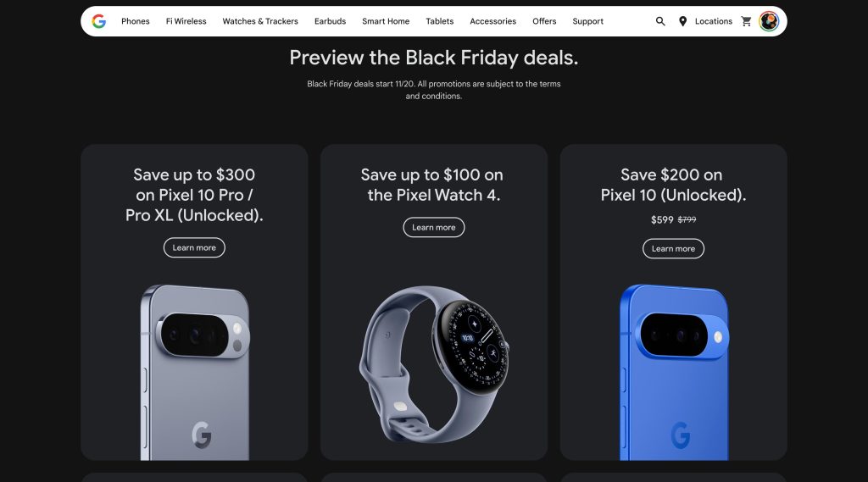The height and width of the screenshot is (482, 868).
Task: Open the Offers page
Action: [544, 21]
